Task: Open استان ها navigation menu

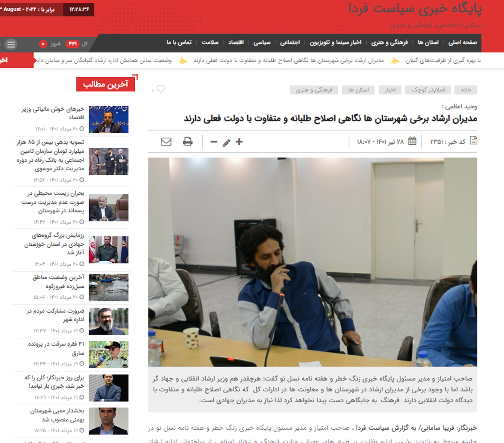Action: [428, 43]
